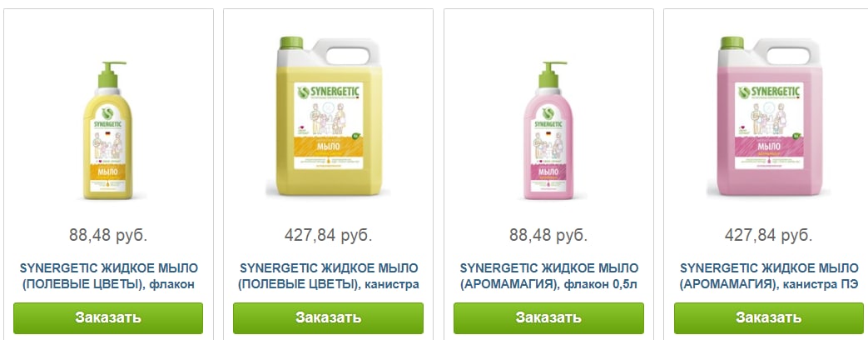Screen dimensions: 868x340
Task: Order the ПОЛЕВЫЕ ЦВЕТЫ флакон with Заказать
Action: [x=108, y=317]
